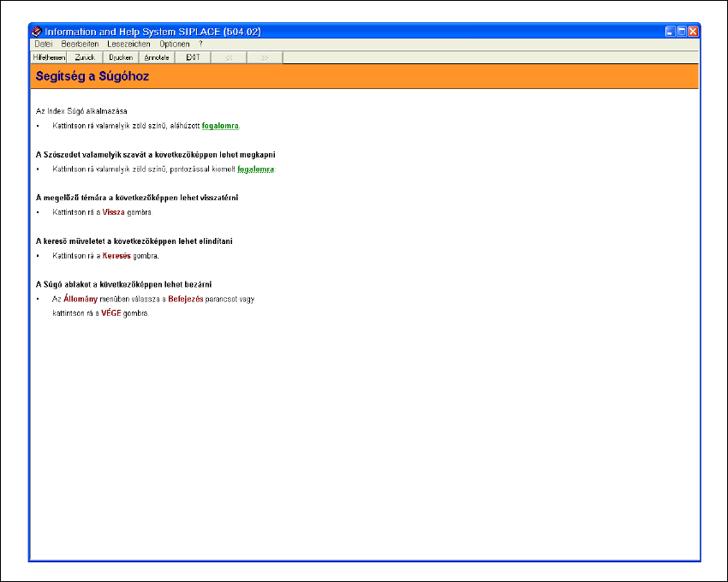Print the topic with Drucken button
This screenshot has height=582, width=728.
coord(121,57)
